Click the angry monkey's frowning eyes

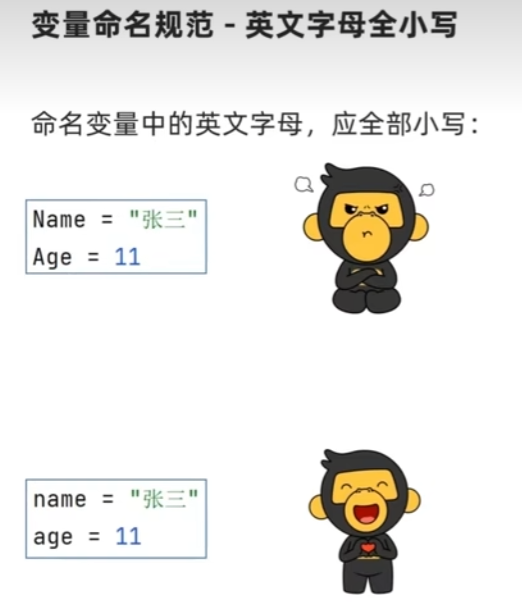(366, 209)
